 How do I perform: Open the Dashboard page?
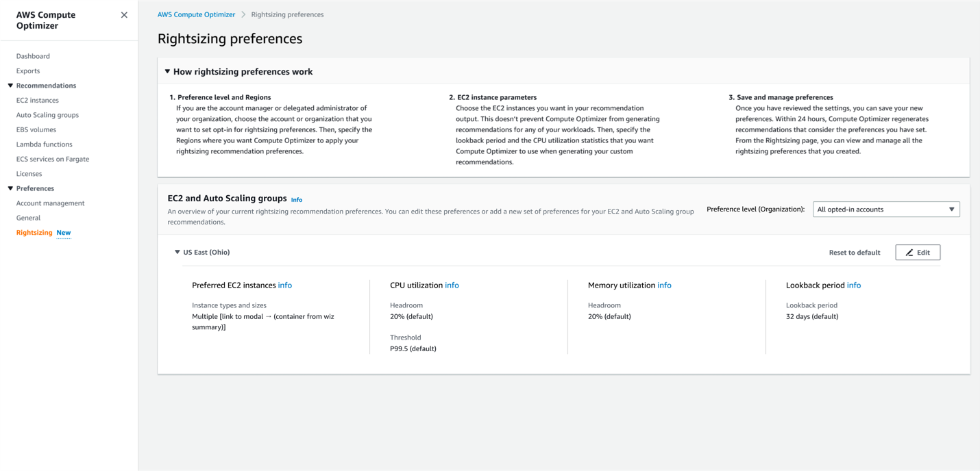(x=33, y=56)
